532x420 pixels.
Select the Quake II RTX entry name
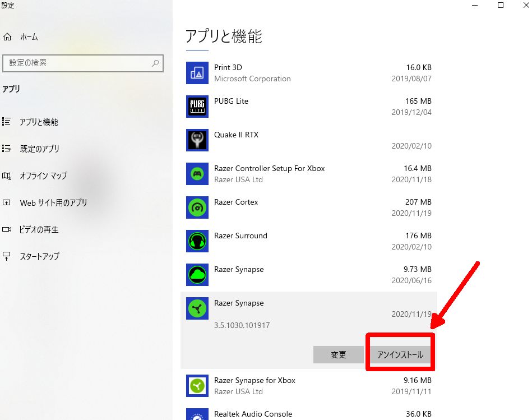coord(236,135)
